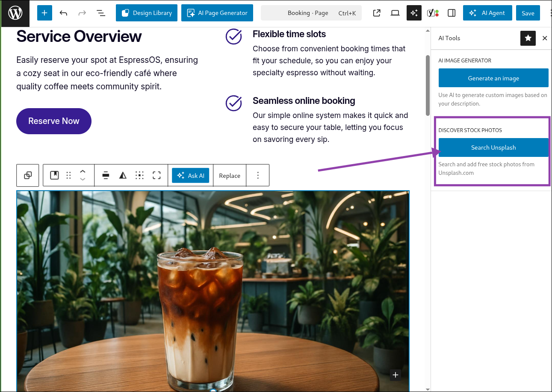
Task: Open the document overview list view
Action: coord(101,13)
